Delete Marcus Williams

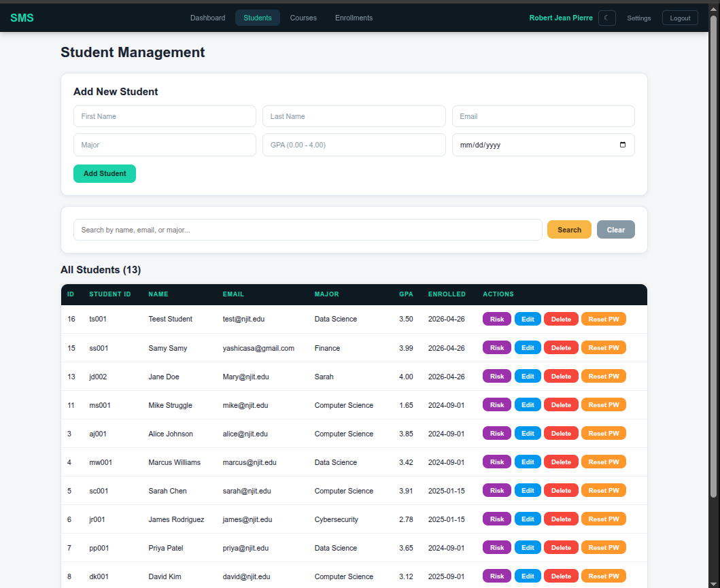[561, 462]
